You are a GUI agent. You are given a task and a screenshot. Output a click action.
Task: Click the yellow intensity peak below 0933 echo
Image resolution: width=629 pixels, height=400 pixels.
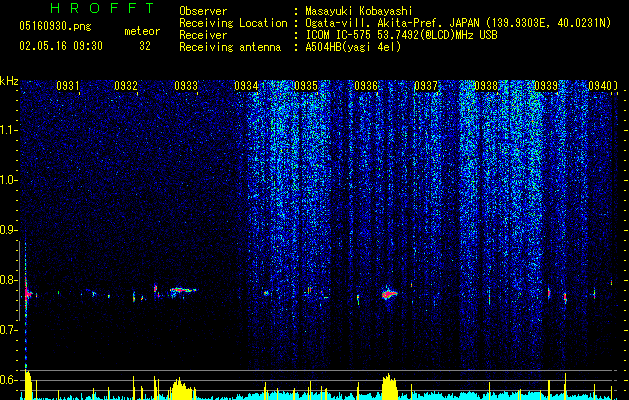pyautogui.click(x=183, y=389)
